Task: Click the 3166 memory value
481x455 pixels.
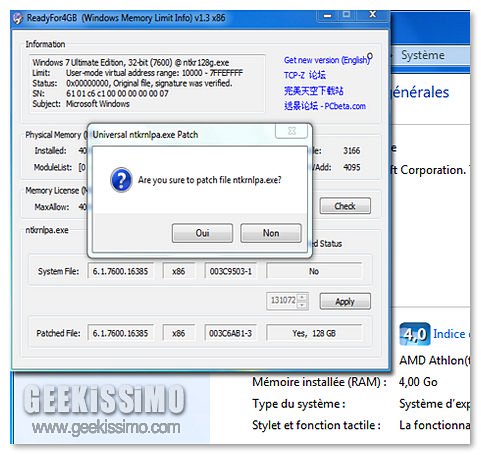Action: 352,151
